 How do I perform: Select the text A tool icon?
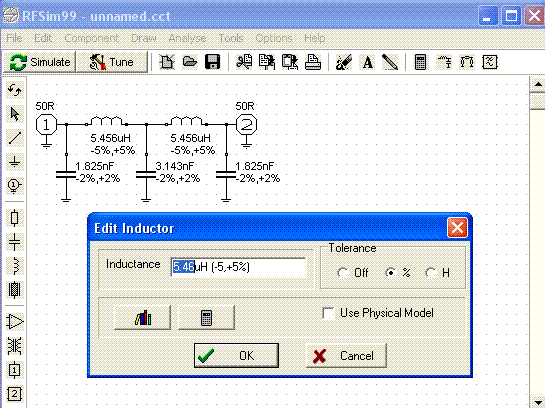tap(367, 62)
